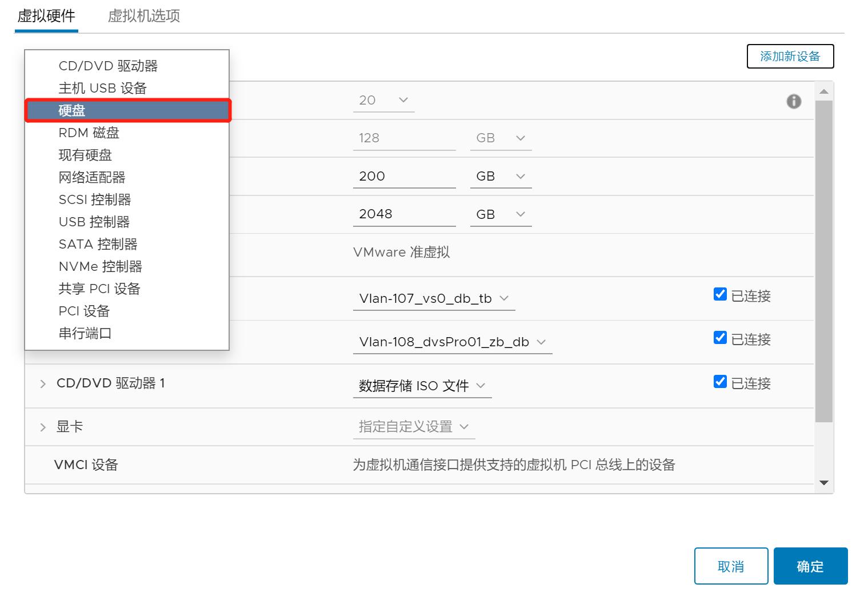868x596 pixels.
Task: Click the scrollbar up arrow
Action: pos(823,90)
